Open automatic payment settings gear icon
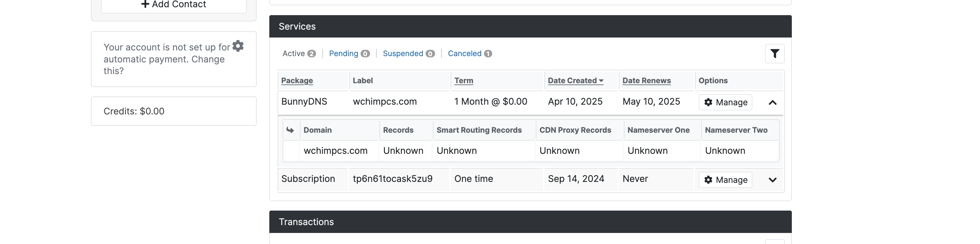 coord(238,46)
